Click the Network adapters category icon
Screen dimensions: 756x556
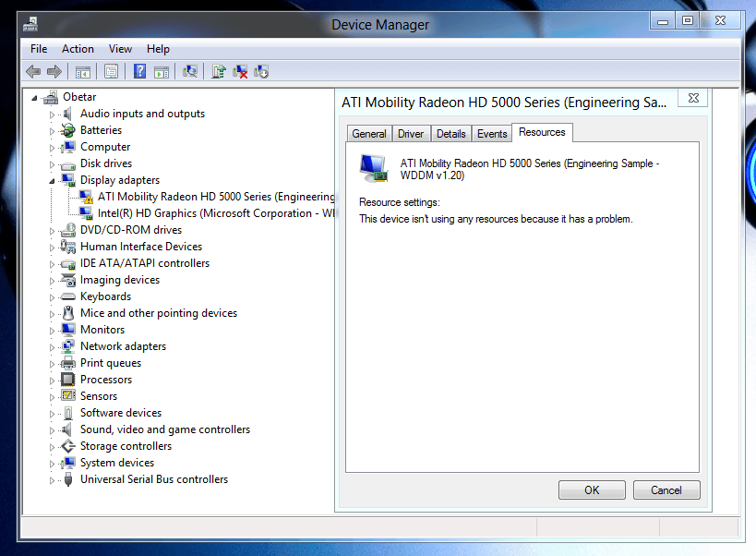pyautogui.click(x=68, y=346)
